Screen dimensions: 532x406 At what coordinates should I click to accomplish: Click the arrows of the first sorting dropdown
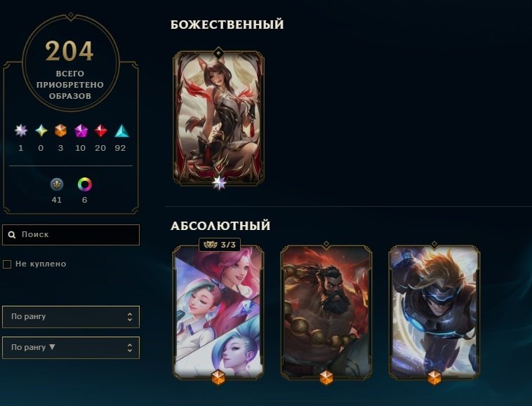coord(130,317)
